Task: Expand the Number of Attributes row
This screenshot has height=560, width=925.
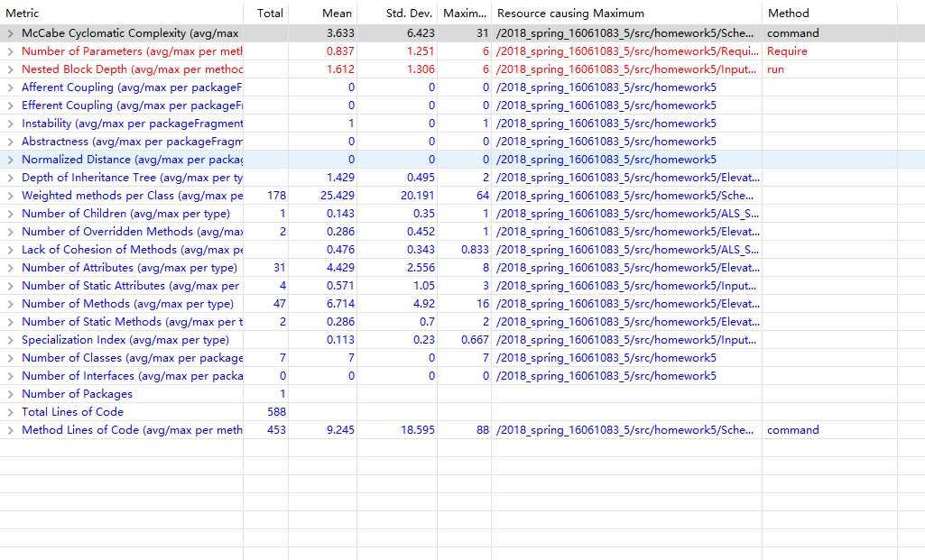Action: tap(11, 268)
